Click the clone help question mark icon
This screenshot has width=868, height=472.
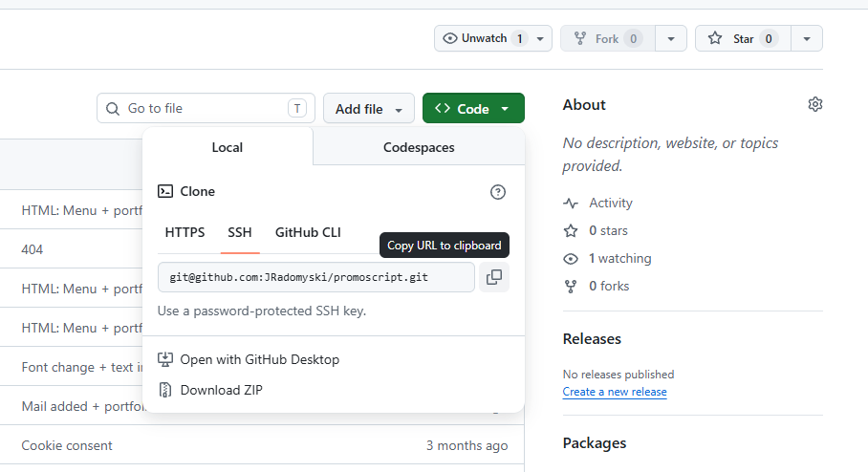click(498, 192)
